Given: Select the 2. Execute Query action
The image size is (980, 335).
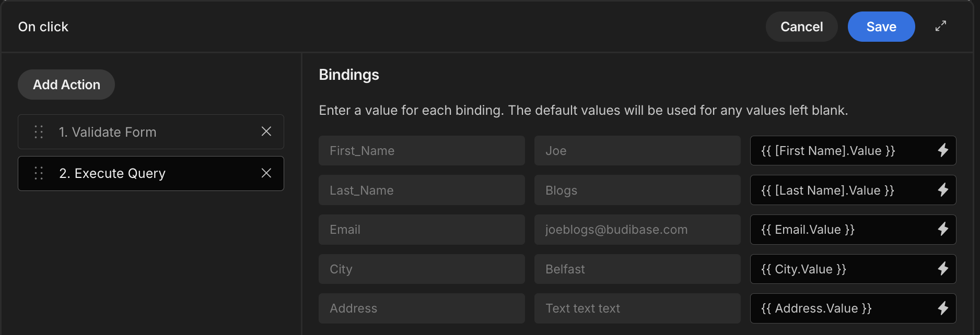Looking at the screenshot, I should click(x=151, y=173).
